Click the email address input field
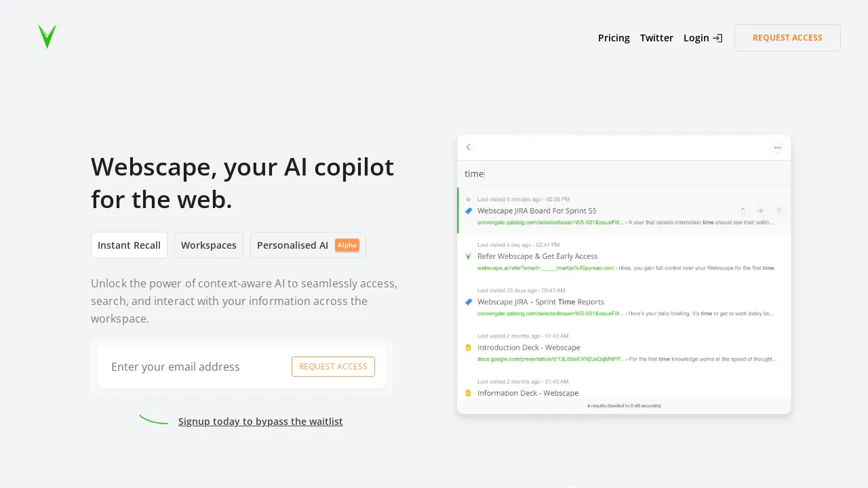 click(190, 367)
